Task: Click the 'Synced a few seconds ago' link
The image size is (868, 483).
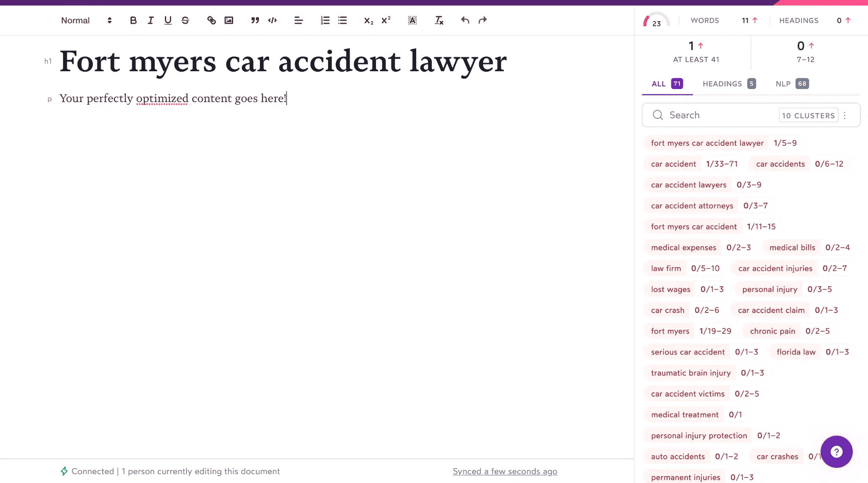Action: 505,471
